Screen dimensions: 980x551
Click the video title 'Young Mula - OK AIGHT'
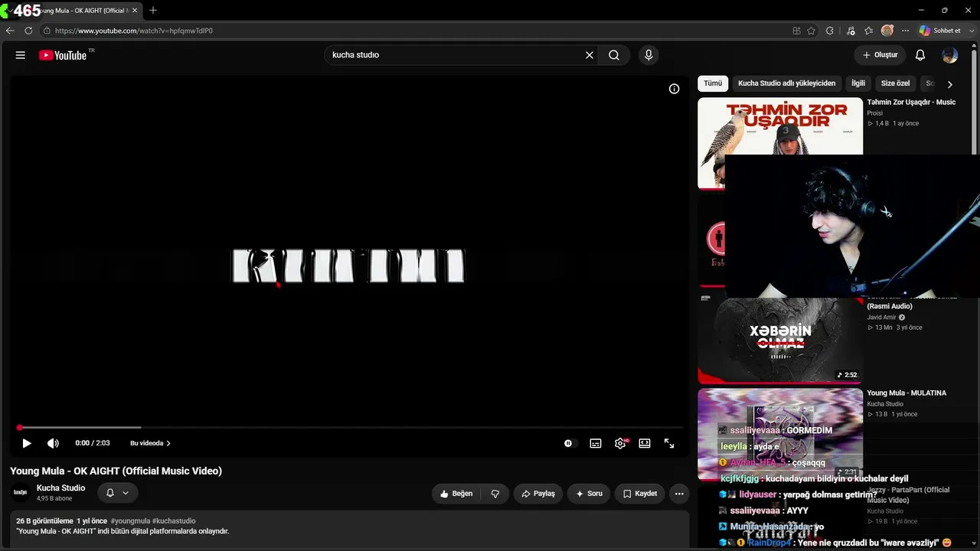tap(116, 471)
